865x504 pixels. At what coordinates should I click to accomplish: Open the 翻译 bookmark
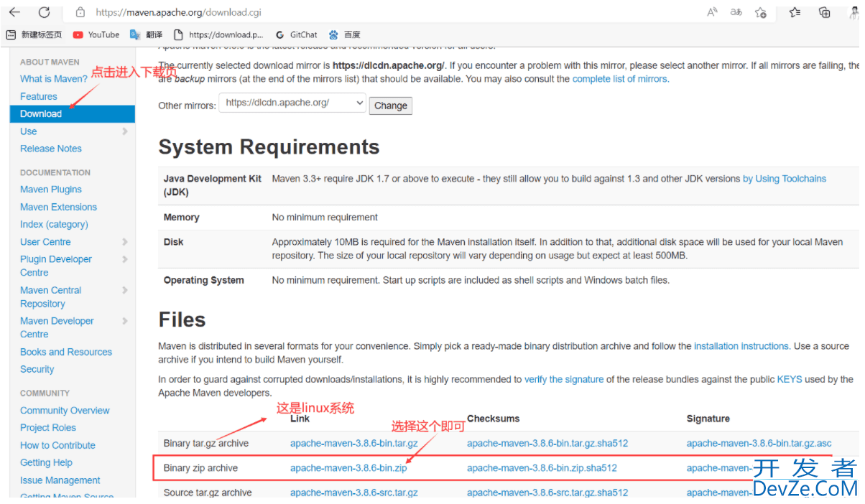click(x=147, y=34)
